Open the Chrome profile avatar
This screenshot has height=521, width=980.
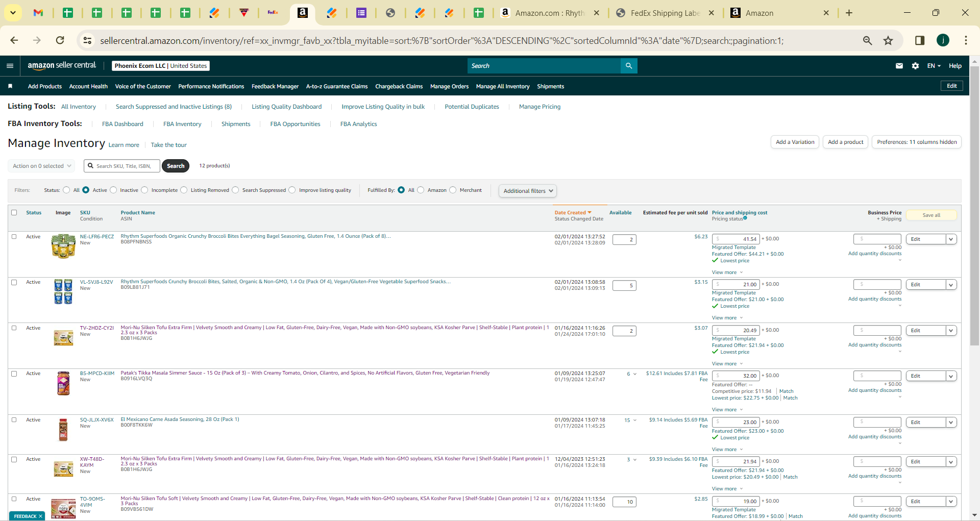click(x=943, y=40)
